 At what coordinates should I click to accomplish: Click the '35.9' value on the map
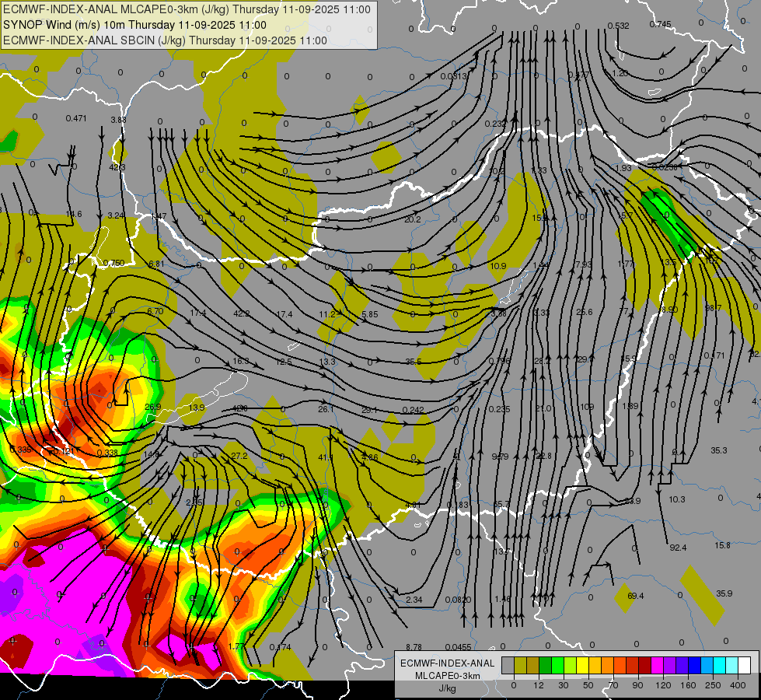tap(724, 593)
